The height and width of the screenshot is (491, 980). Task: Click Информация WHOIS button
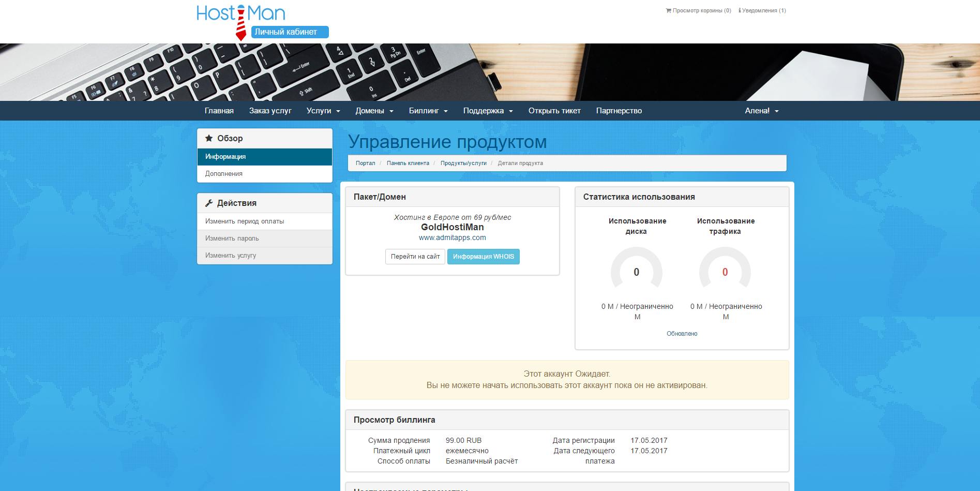(x=484, y=257)
